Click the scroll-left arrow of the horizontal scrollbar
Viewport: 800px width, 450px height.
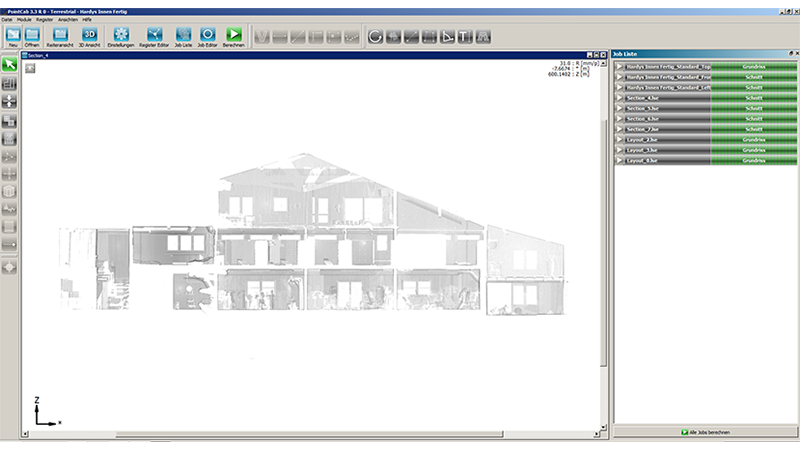pyautogui.click(x=24, y=434)
